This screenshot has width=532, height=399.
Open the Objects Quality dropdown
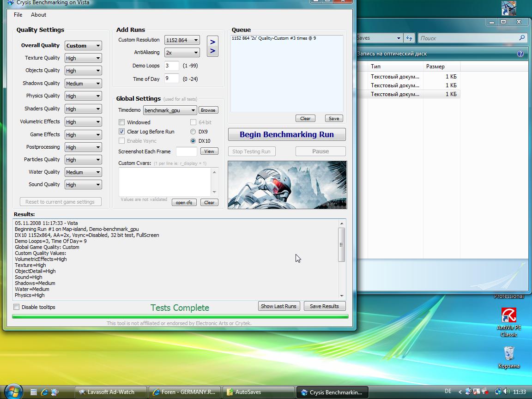(x=83, y=71)
